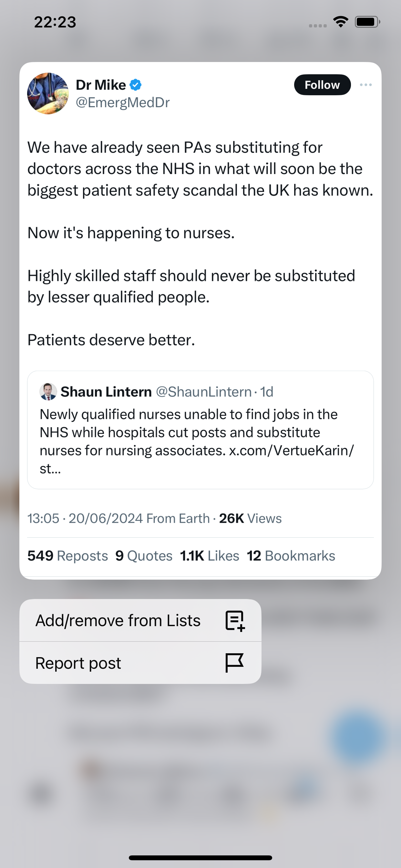The image size is (401, 868).
Task: Choose Report post menu item
Action: point(140,663)
